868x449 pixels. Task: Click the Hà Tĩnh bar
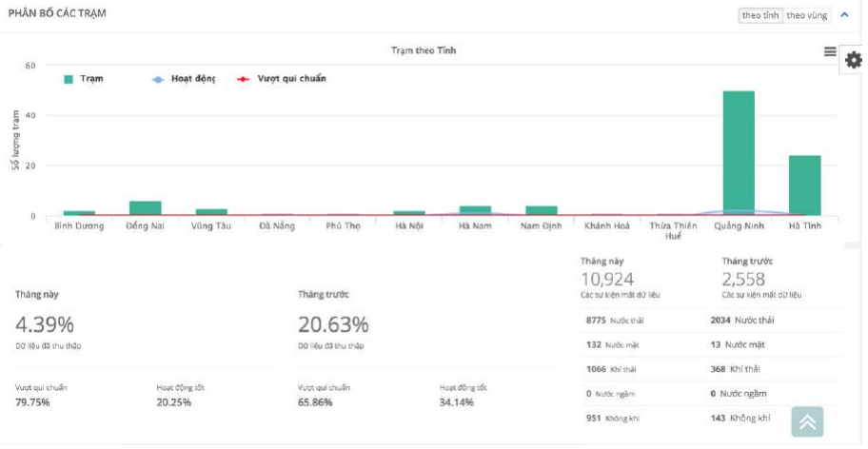pos(804,185)
